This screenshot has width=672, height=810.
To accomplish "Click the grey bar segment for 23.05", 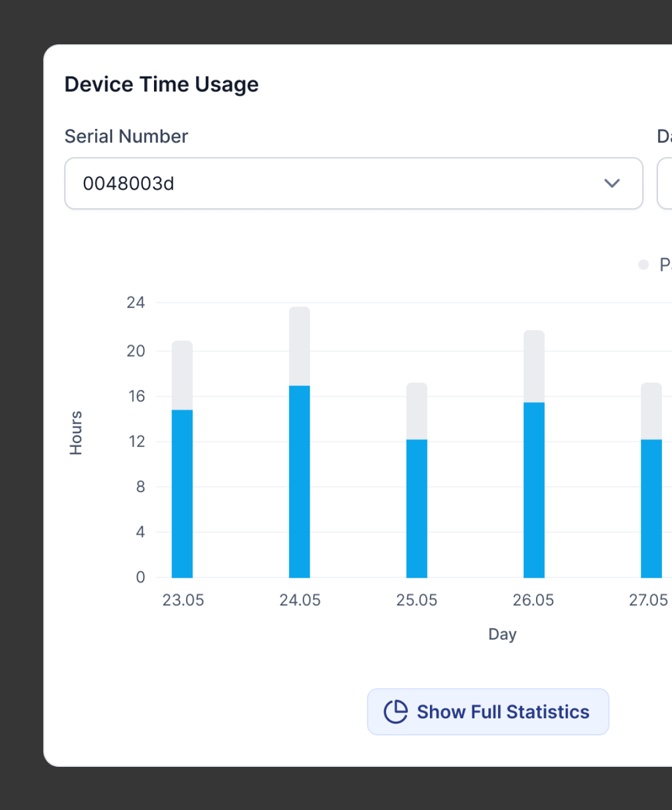I will [x=182, y=375].
